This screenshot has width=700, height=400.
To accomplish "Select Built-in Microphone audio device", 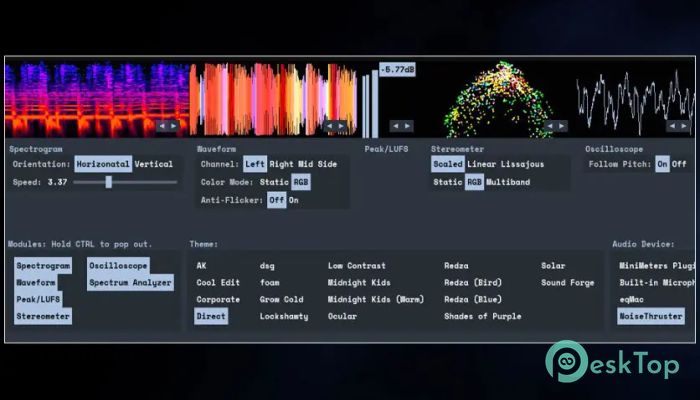I will [657, 283].
